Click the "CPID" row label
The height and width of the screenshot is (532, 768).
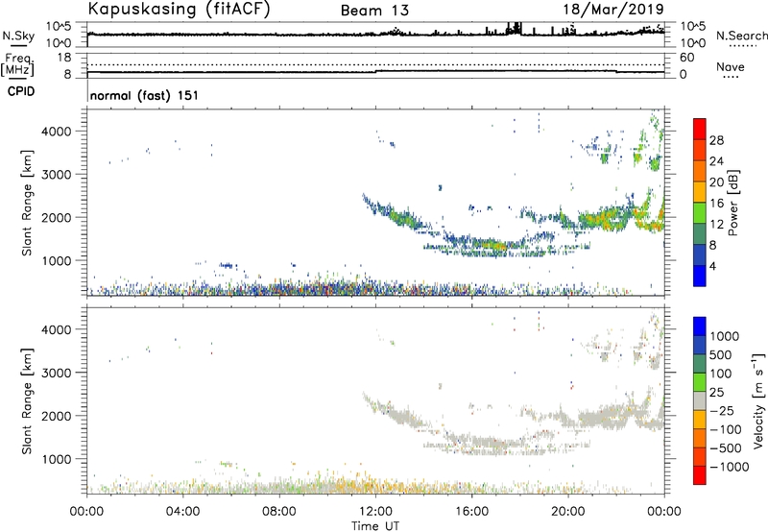click(x=21, y=91)
